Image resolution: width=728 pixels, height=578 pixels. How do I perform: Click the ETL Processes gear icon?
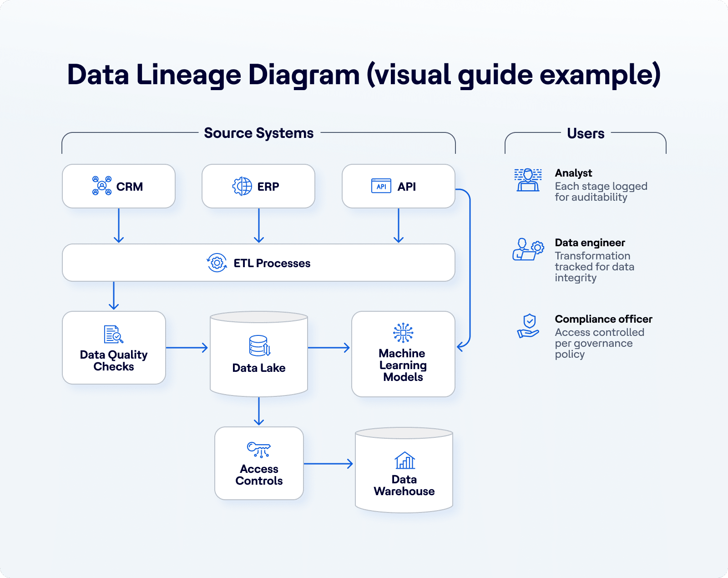(217, 263)
